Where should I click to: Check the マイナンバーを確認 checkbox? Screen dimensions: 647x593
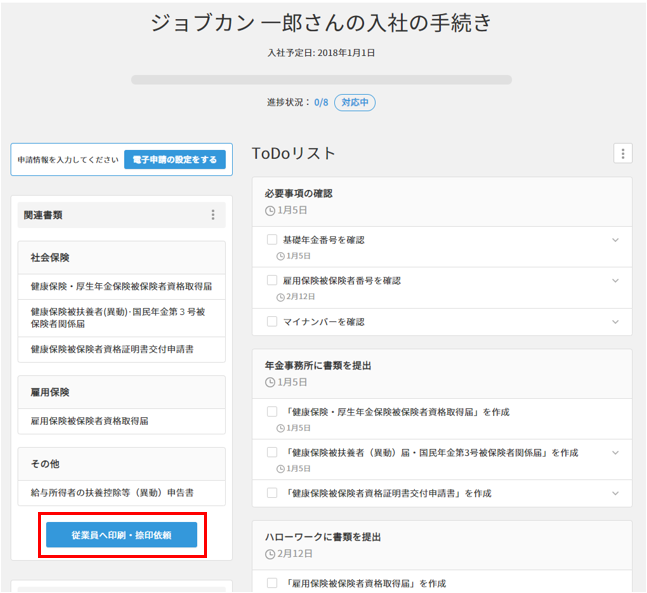click(x=272, y=322)
